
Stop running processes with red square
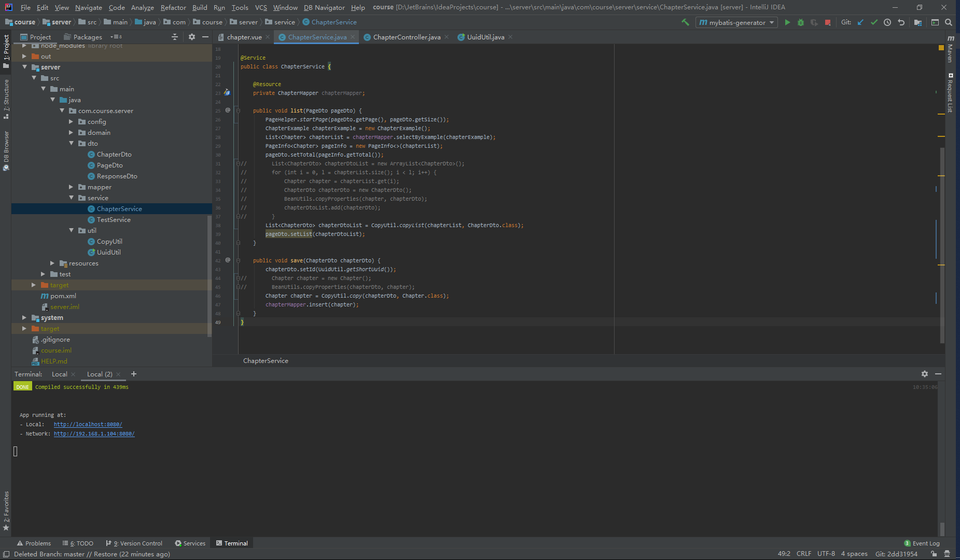tap(828, 22)
